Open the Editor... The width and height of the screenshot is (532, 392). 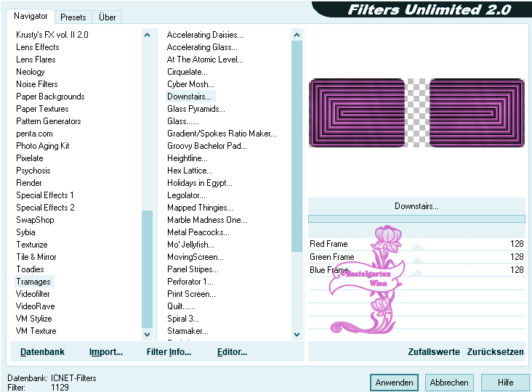pos(232,352)
